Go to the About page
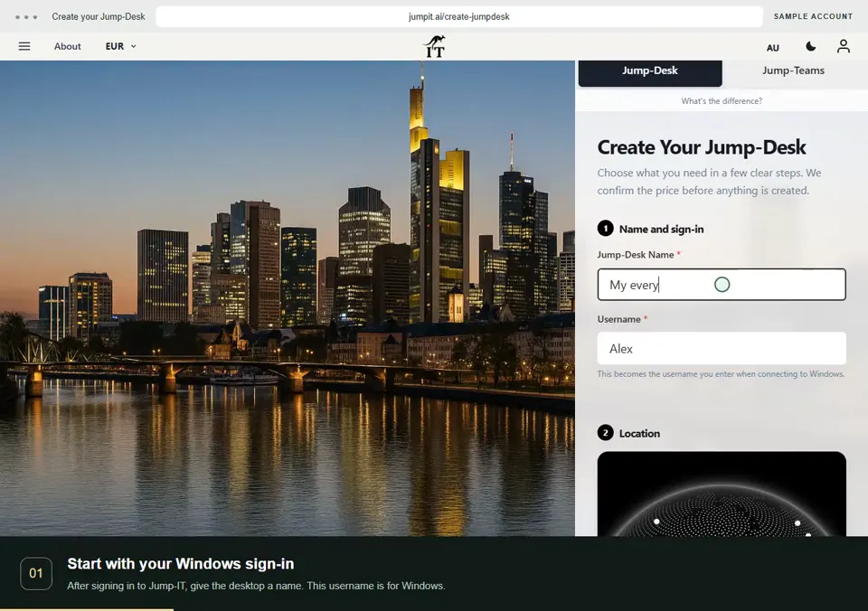The width and height of the screenshot is (868, 611). click(68, 46)
